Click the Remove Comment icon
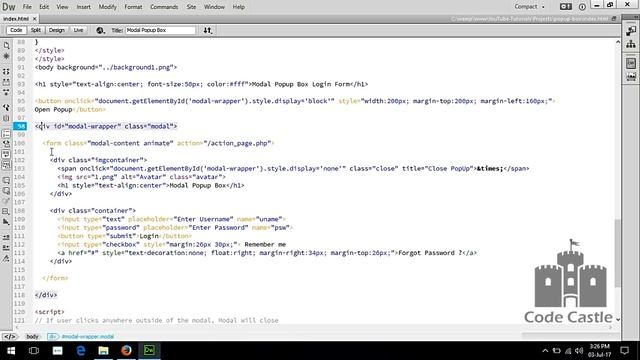The image size is (640, 360). [6, 191]
